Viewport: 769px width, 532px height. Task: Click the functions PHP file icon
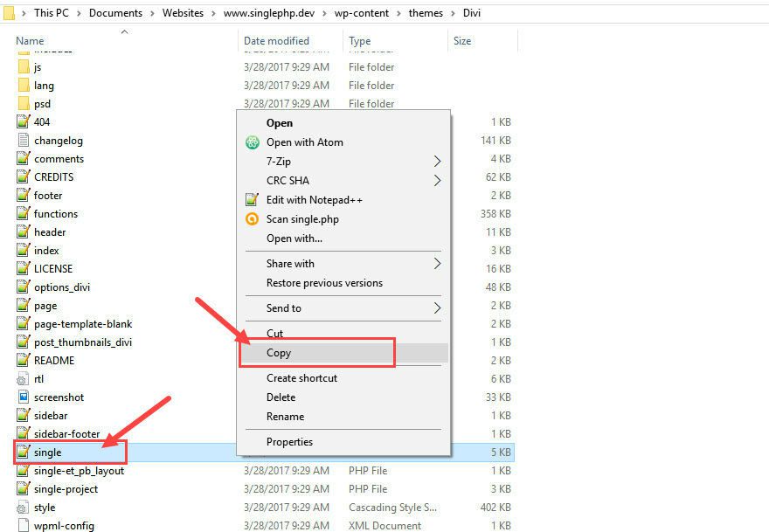(24, 214)
